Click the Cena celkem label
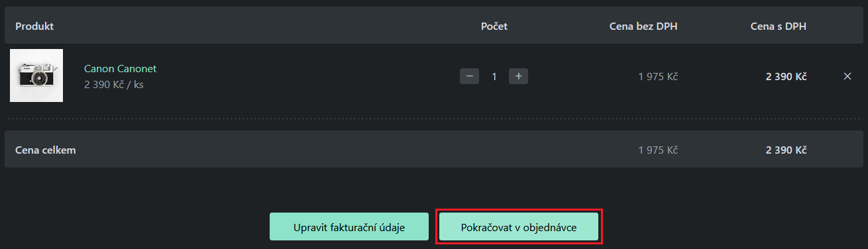Screen dimensions: 868x249 tap(46, 150)
